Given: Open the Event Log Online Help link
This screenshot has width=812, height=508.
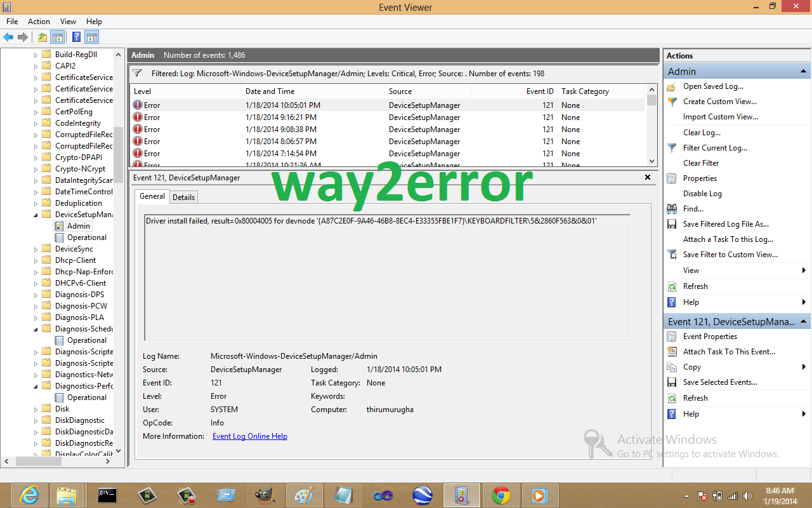Looking at the screenshot, I should coord(249,436).
